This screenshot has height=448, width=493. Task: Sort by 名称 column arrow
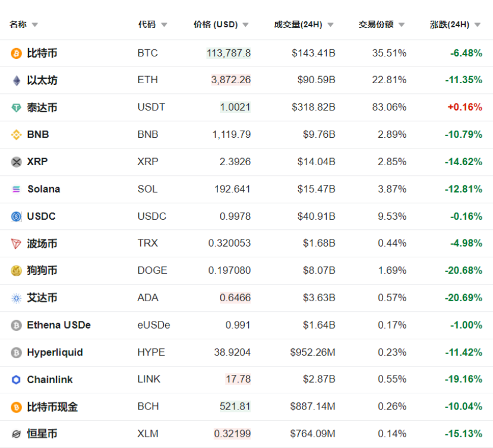click(x=34, y=25)
